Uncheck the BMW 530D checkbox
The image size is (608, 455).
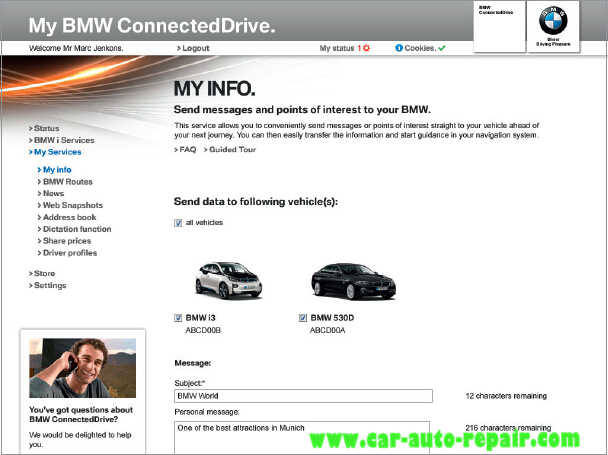tap(303, 318)
